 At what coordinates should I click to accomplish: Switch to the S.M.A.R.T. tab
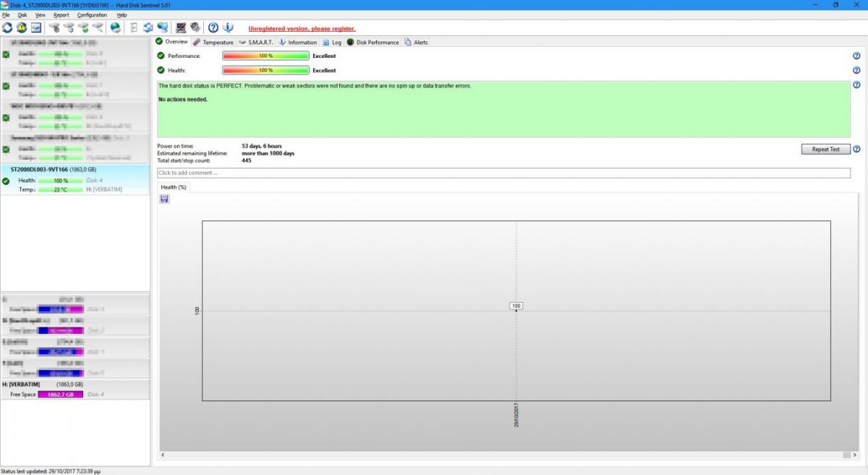point(256,42)
